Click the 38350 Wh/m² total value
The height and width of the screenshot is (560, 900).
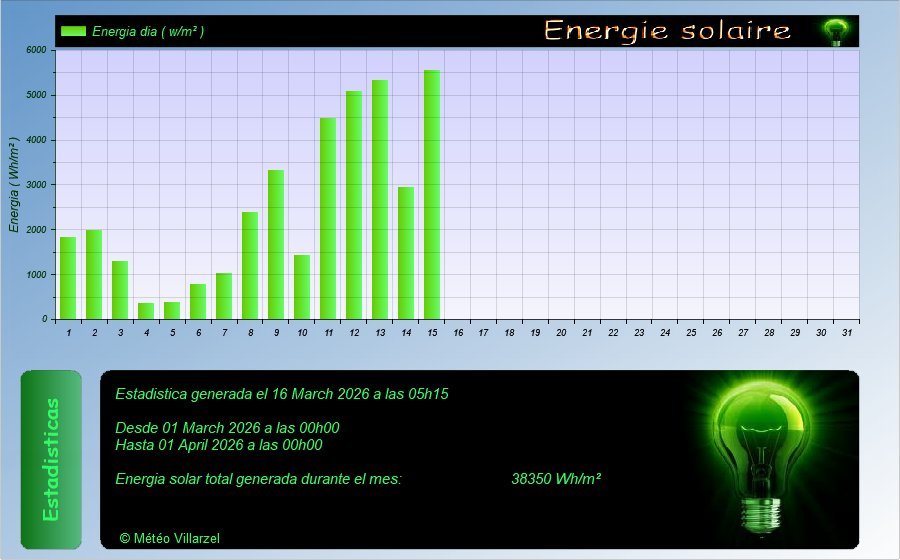pos(555,479)
